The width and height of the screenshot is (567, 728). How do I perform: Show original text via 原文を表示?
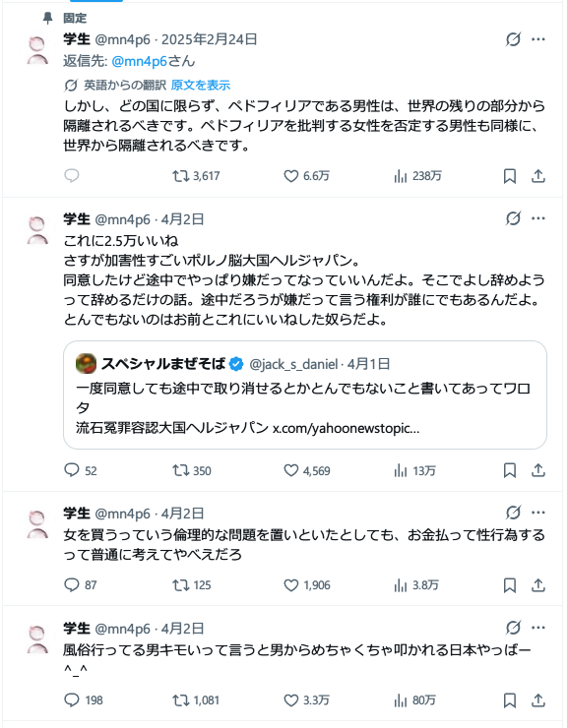coord(200,85)
